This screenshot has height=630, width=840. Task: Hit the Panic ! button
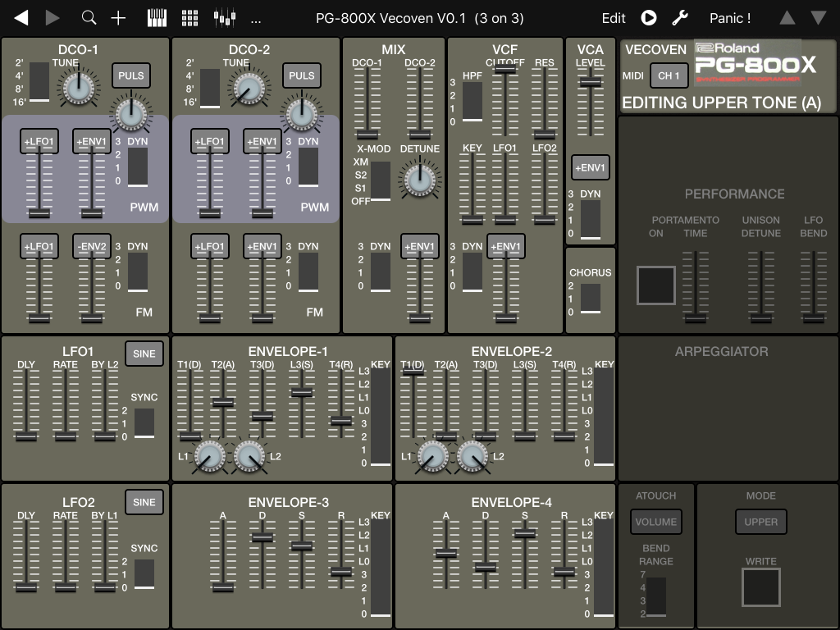(729, 18)
